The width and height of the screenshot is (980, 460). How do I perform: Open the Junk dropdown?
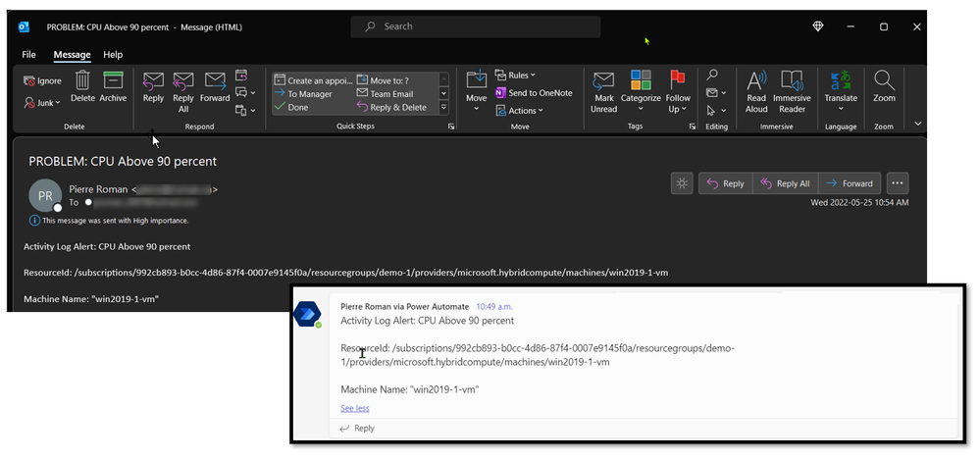[42, 103]
